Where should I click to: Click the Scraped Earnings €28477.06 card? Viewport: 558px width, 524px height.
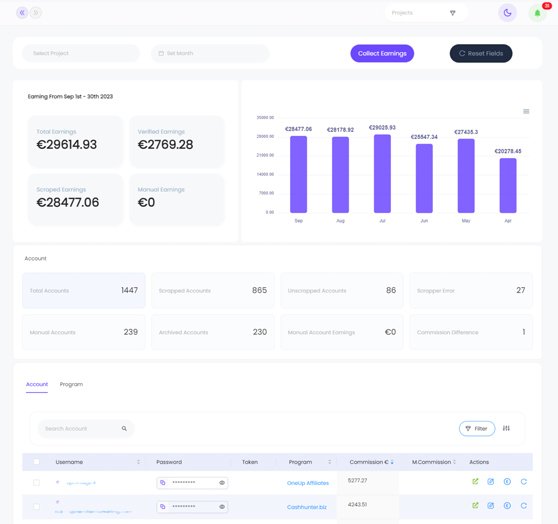[75, 199]
